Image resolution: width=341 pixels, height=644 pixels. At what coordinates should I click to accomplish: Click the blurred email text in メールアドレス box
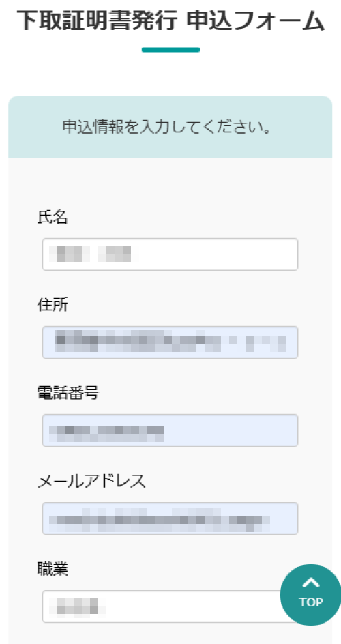click(x=159, y=520)
